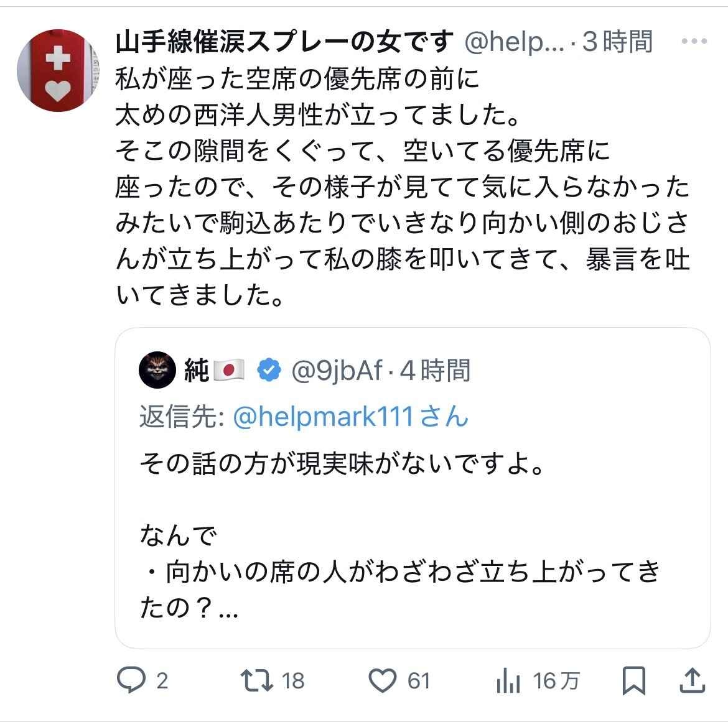This screenshot has width=728, height=722.
Task: Open quoted user's dark avatar
Action: pos(157,370)
